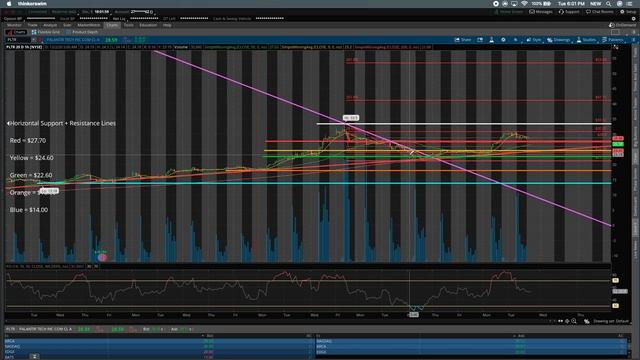Expand the symbol selector dropdown arrow

coord(33,40)
